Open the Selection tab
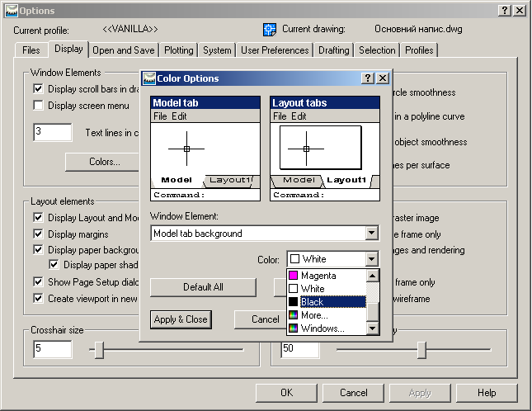The height and width of the screenshot is (411, 532). point(377,50)
